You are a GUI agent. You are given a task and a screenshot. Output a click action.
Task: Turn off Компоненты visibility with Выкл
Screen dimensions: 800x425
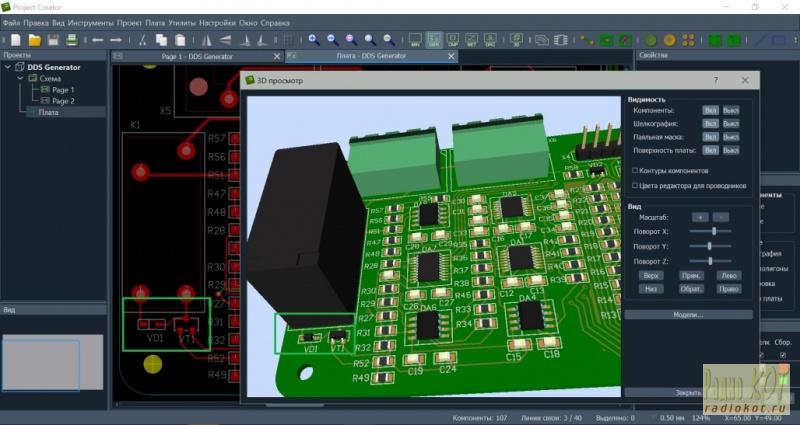(x=731, y=110)
